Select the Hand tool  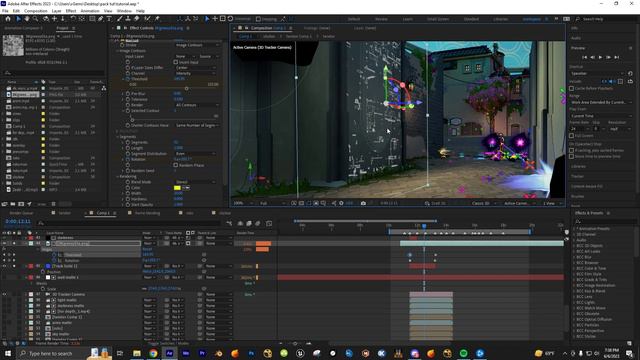pos(27,19)
